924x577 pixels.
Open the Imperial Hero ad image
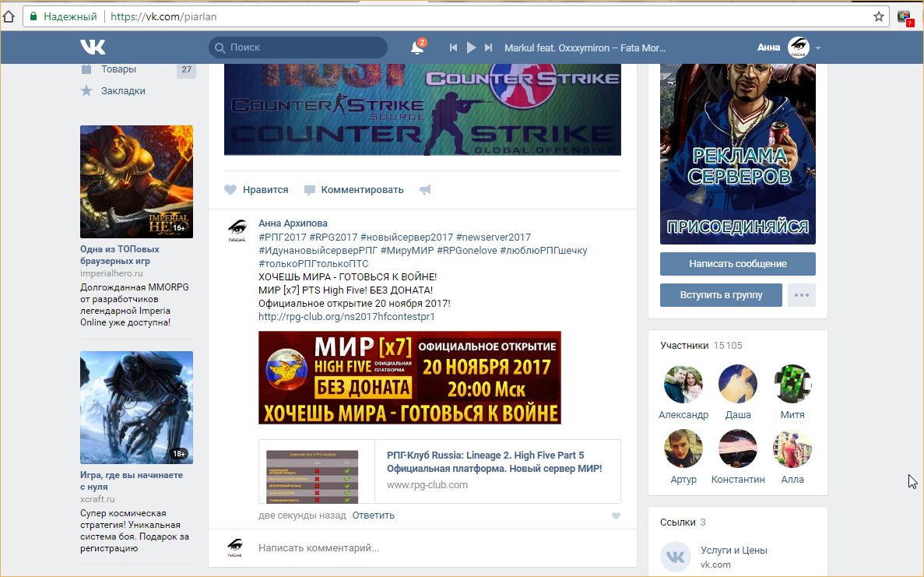[137, 181]
